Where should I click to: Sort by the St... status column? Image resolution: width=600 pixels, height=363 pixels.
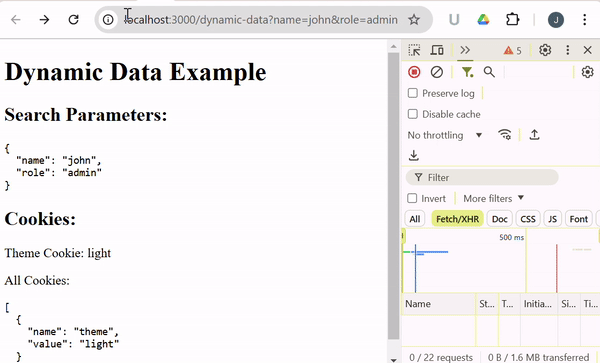tap(487, 304)
